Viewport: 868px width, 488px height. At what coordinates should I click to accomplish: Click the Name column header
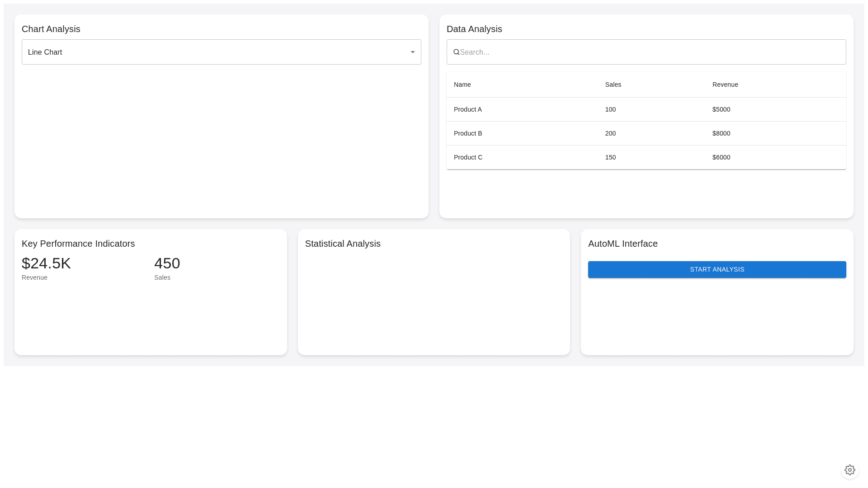point(462,84)
